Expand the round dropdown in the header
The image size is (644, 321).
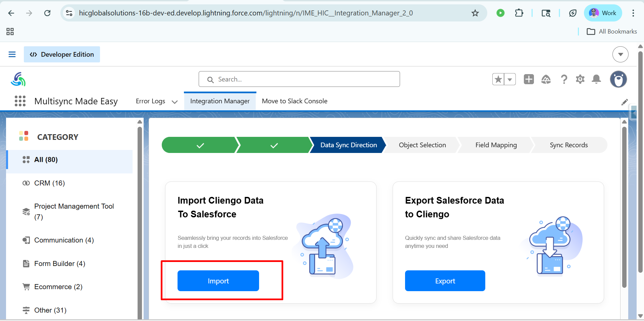(620, 54)
